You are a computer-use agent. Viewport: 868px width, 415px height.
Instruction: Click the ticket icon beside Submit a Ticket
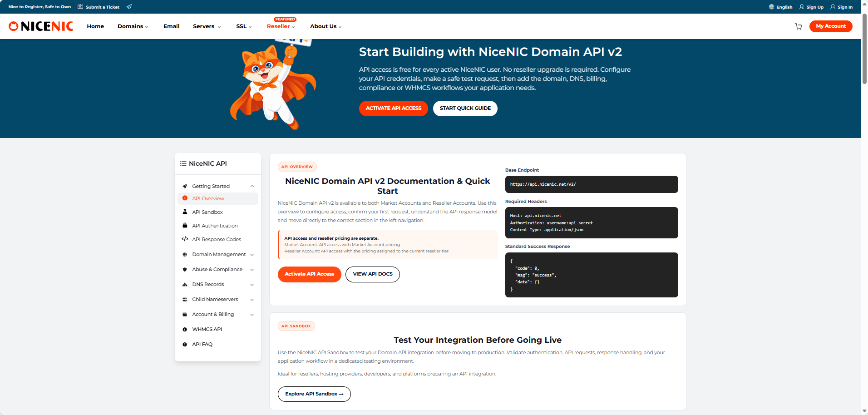(80, 7)
